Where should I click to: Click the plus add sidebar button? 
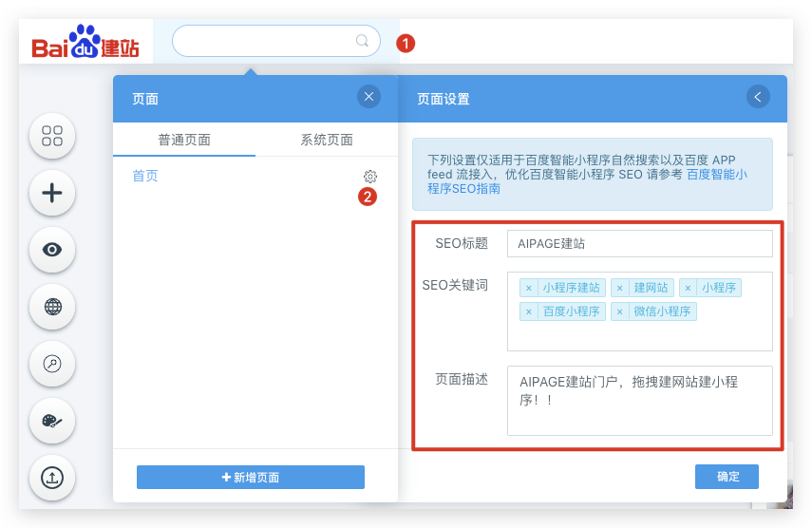click(x=52, y=193)
